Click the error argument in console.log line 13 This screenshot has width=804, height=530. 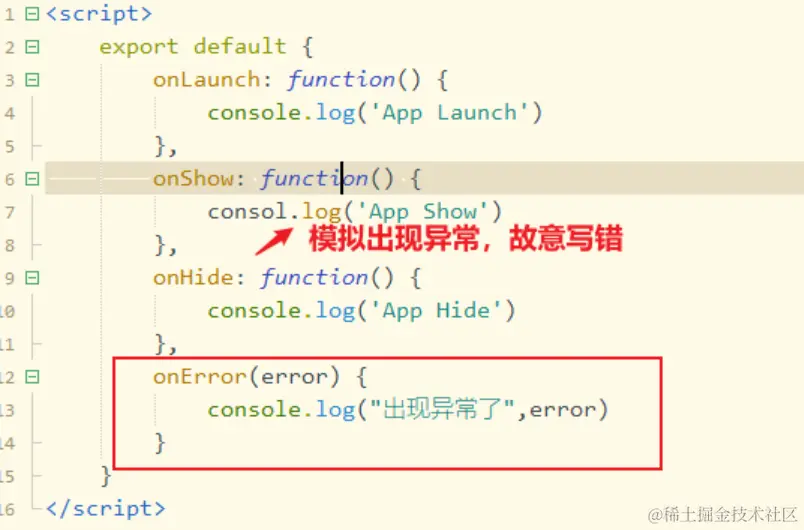(x=562, y=410)
